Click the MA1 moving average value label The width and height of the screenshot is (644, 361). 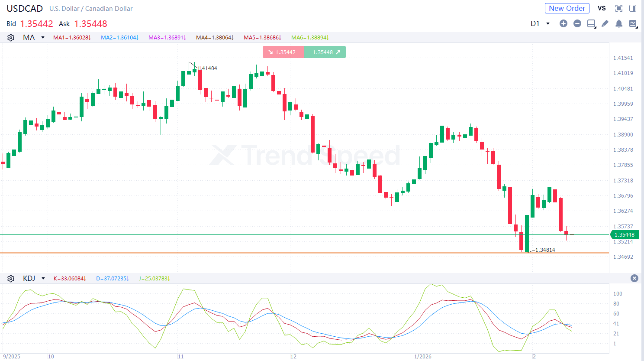72,38
